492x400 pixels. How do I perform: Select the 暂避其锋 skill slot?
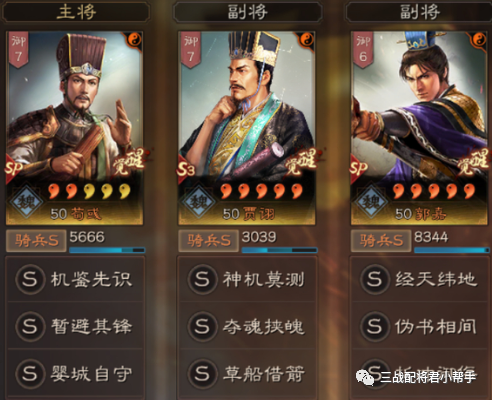pos(75,326)
